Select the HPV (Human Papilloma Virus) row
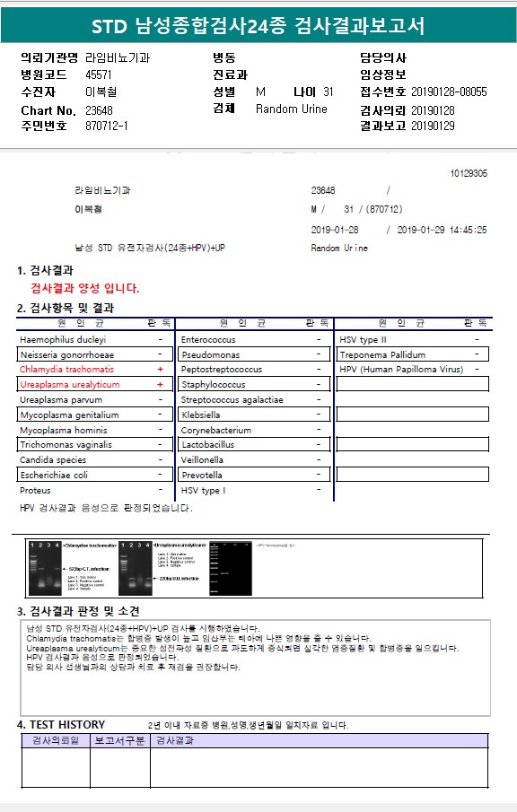 413,370
